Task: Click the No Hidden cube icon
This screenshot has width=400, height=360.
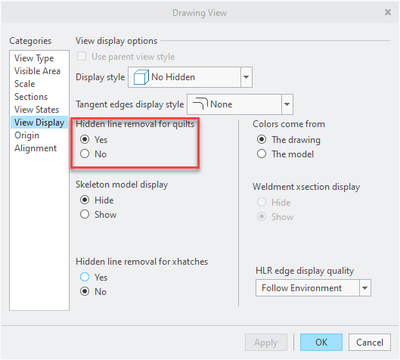Action: click(141, 77)
